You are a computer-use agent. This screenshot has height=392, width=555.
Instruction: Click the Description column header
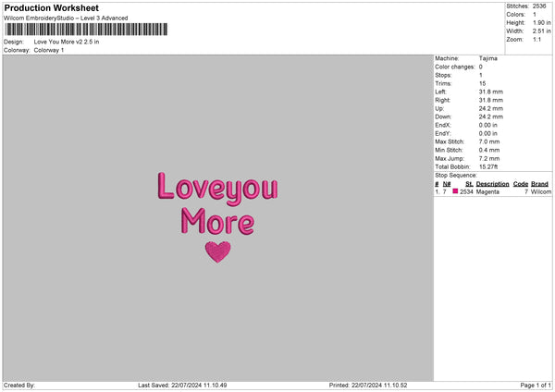[492, 184]
